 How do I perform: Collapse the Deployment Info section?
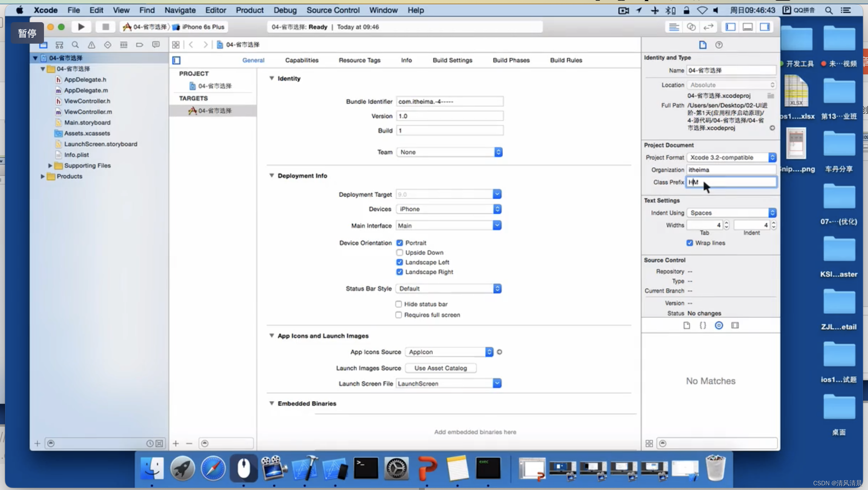tap(271, 176)
